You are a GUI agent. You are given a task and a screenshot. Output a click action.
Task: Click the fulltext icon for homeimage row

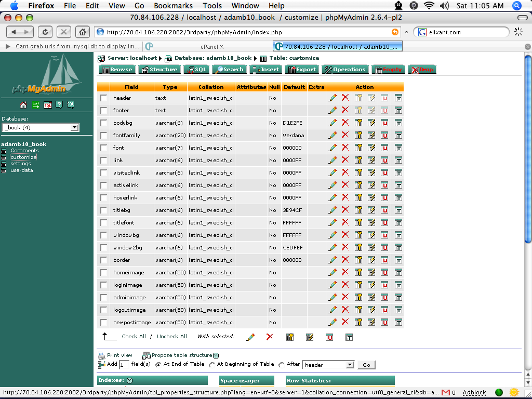pyautogui.click(x=398, y=272)
